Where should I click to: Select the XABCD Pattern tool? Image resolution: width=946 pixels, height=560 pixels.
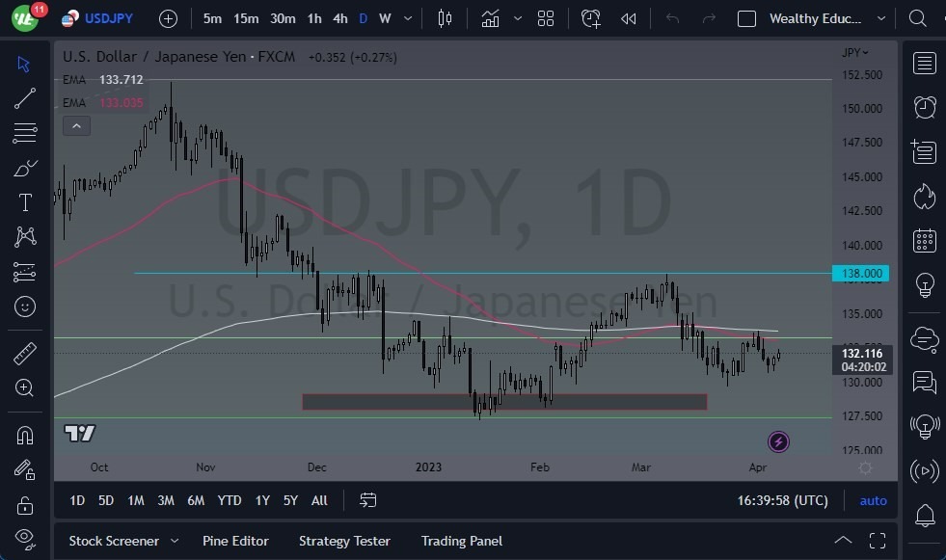tap(25, 237)
